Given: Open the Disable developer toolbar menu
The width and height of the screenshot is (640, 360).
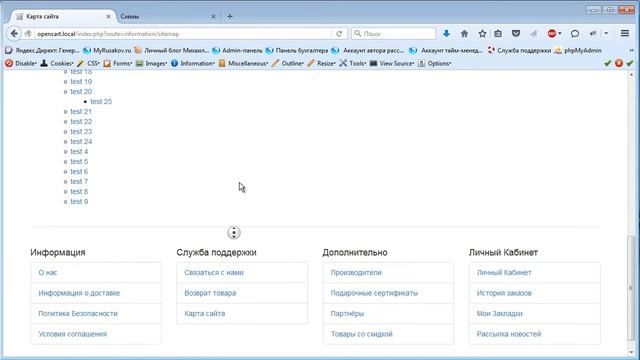Looking at the screenshot, I should click(x=21, y=63).
